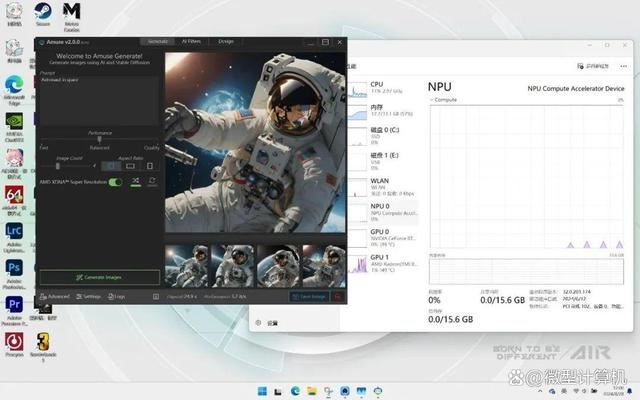
Task: Click the Windows Start button on taskbar
Action: (263, 390)
